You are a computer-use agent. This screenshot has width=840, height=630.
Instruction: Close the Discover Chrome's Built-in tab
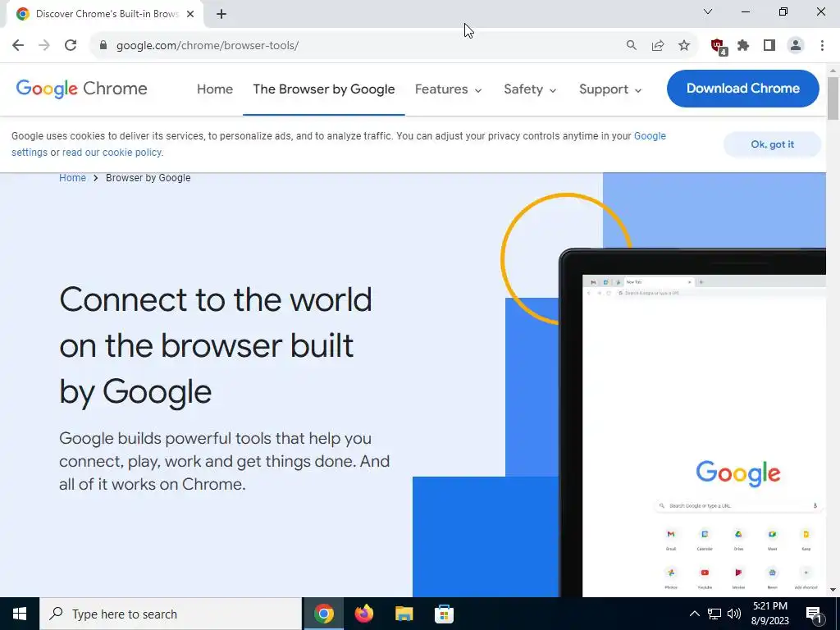tap(190, 14)
